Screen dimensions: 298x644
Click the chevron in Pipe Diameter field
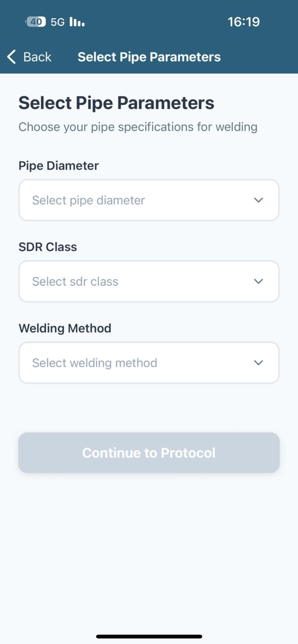click(x=258, y=200)
